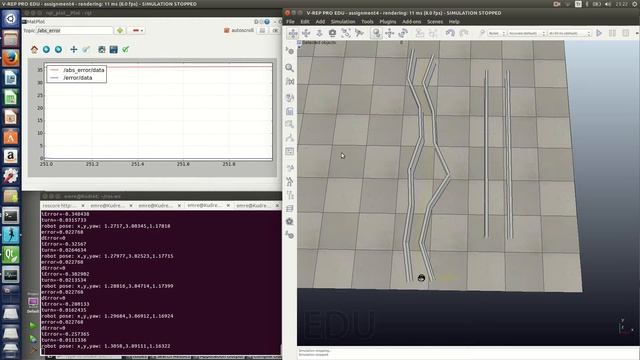
Task: Open the Terminal icon in Ubuntu launcher
Action: [x=11, y=216]
